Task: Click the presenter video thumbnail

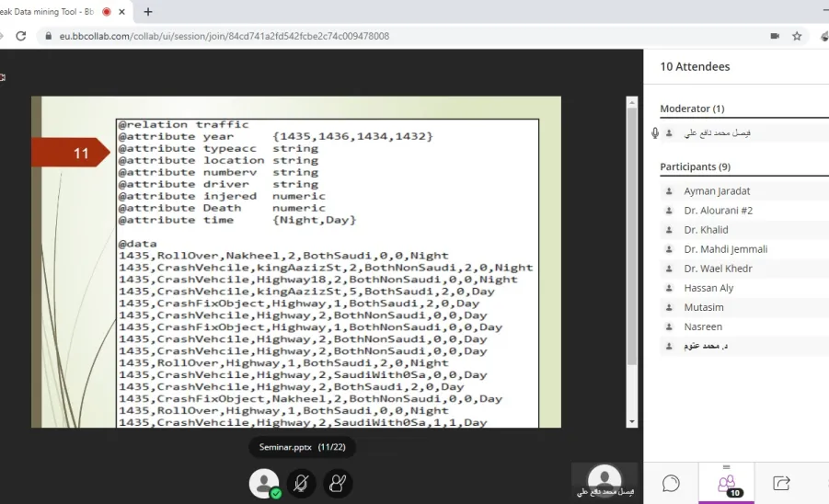Action: pos(604,481)
